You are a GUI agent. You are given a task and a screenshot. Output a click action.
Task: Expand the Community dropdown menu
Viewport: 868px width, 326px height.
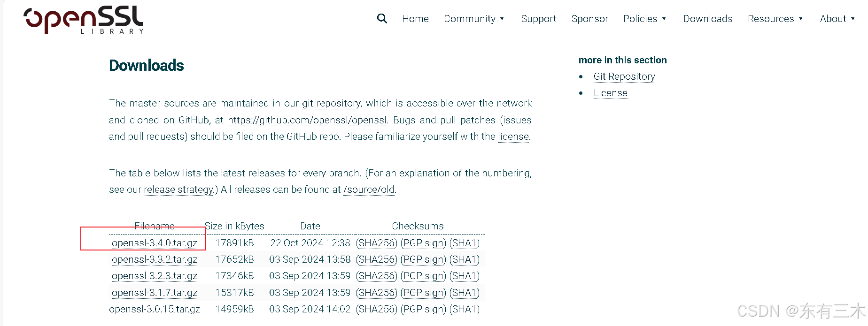pyautogui.click(x=474, y=19)
